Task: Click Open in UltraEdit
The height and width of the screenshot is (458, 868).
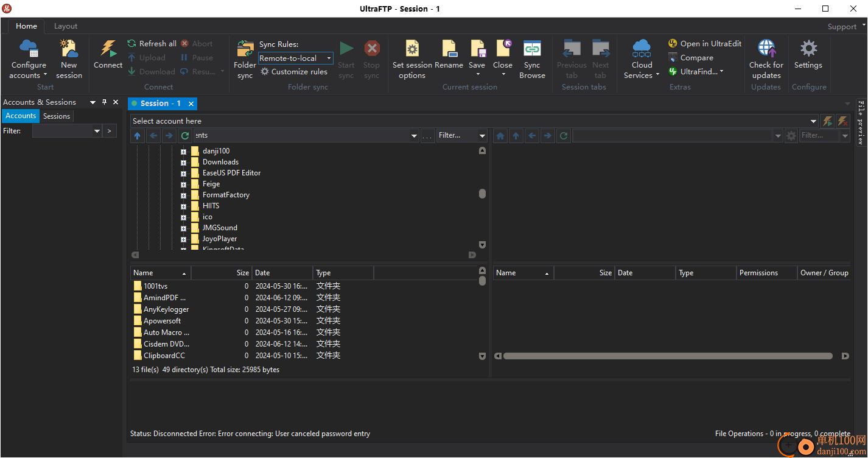Action: pos(705,43)
